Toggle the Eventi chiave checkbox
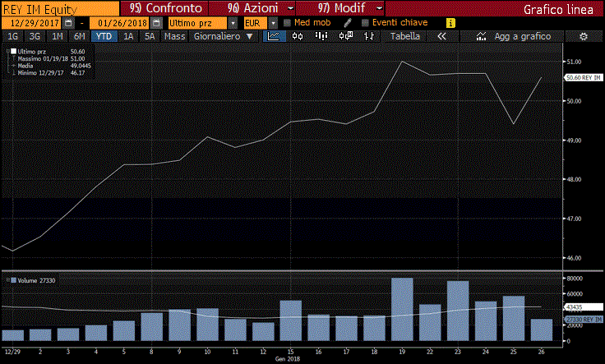 (366, 23)
